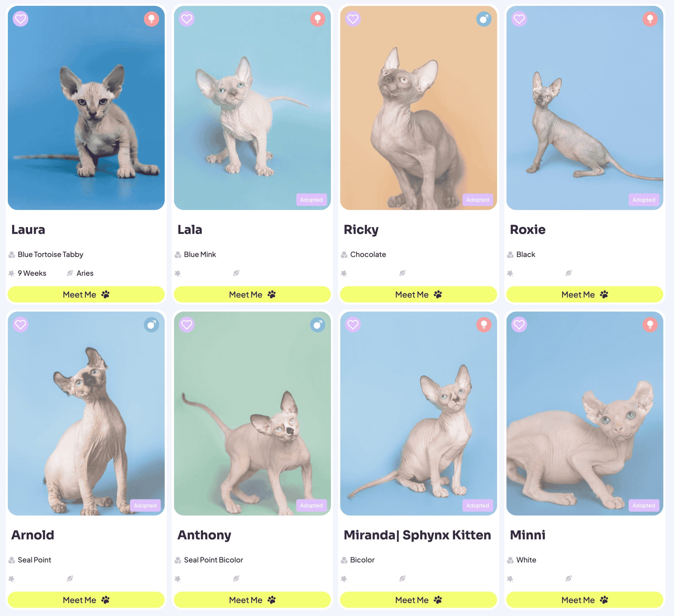The height and width of the screenshot is (616, 674).
Task: Open Minni's kitten photo
Action: tap(584, 414)
